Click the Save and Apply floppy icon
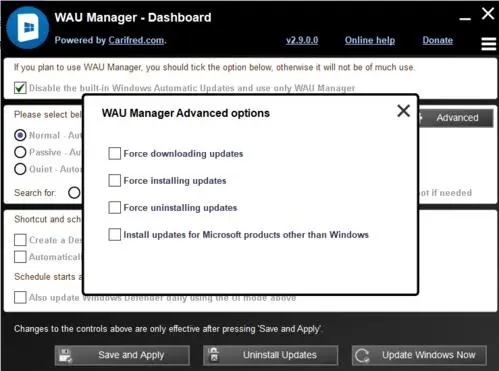 [x=65, y=355]
